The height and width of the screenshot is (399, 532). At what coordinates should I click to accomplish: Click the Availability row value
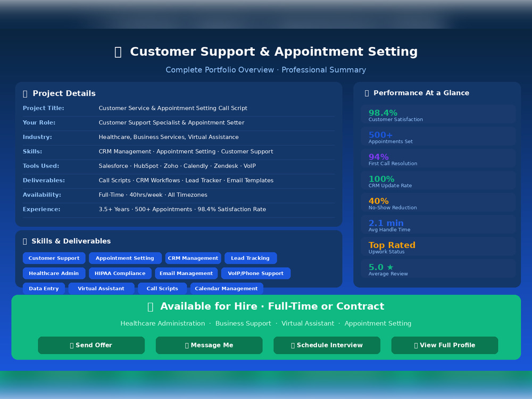click(153, 195)
